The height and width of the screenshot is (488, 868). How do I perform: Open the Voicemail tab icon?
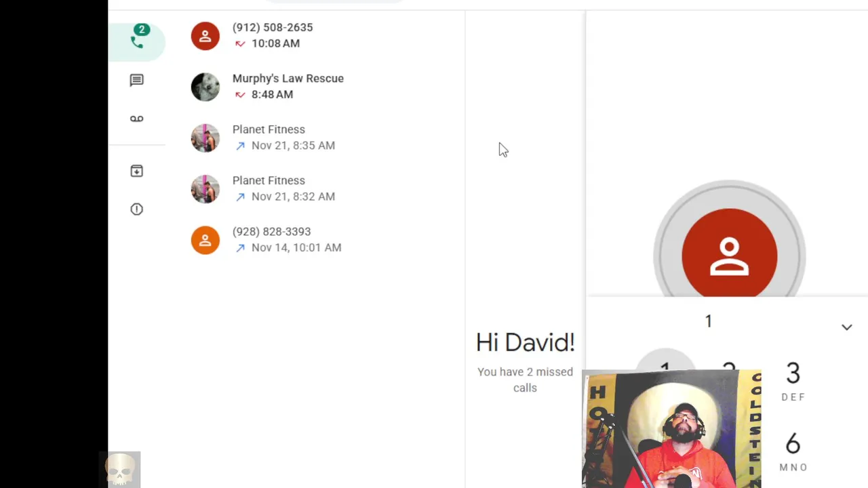[x=137, y=119]
